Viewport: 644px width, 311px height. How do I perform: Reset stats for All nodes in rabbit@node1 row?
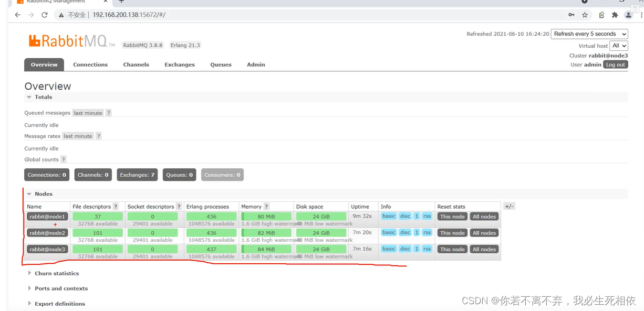click(x=484, y=217)
